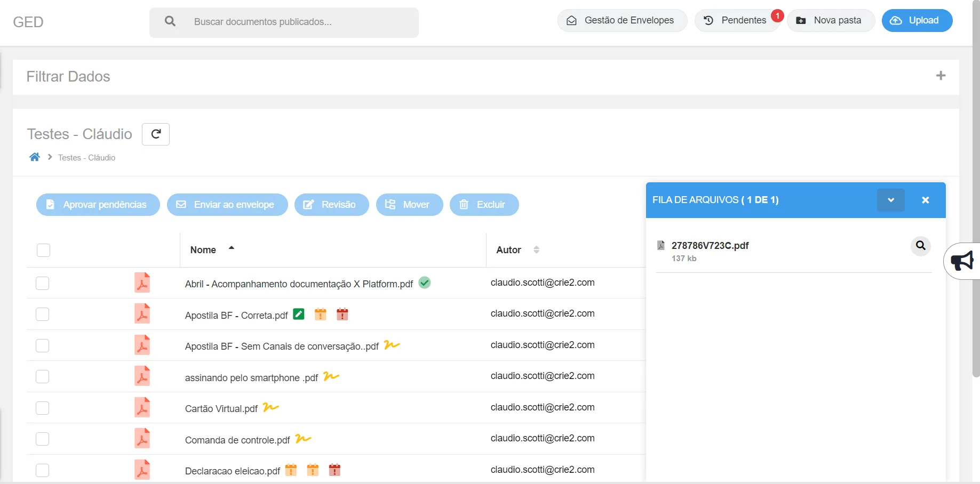Click the magnifier icon for 278786V723C.pdf
This screenshot has width=980, height=484.
[921, 246]
